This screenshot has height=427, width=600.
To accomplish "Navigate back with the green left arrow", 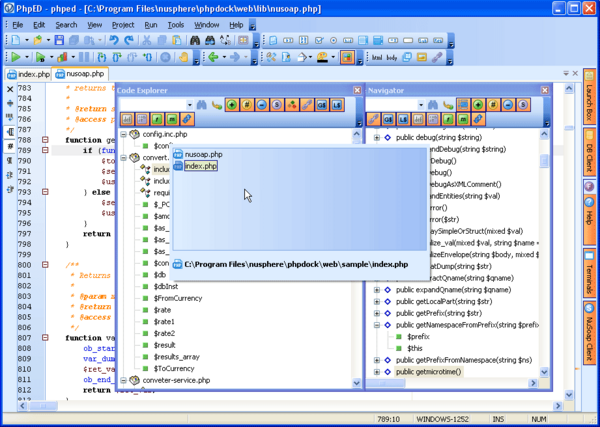I will (x=213, y=57).
